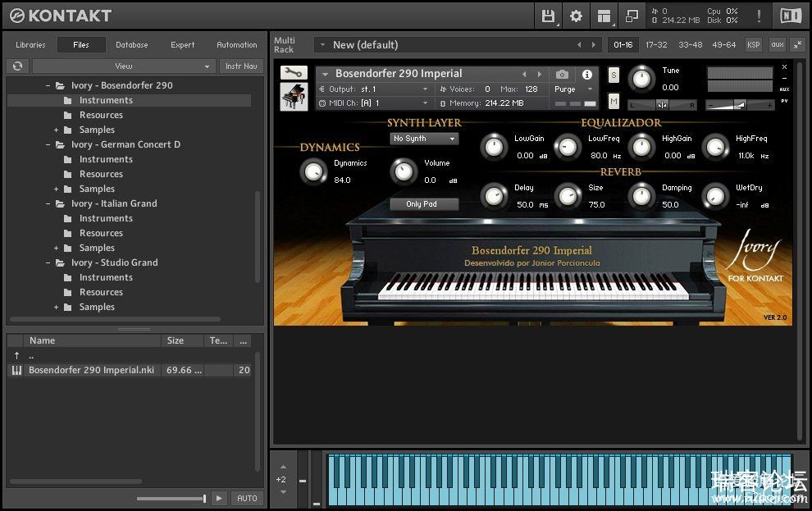Toggle the instrument Mute M button
Viewport: 812px width, 511px height.
[614, 101]
